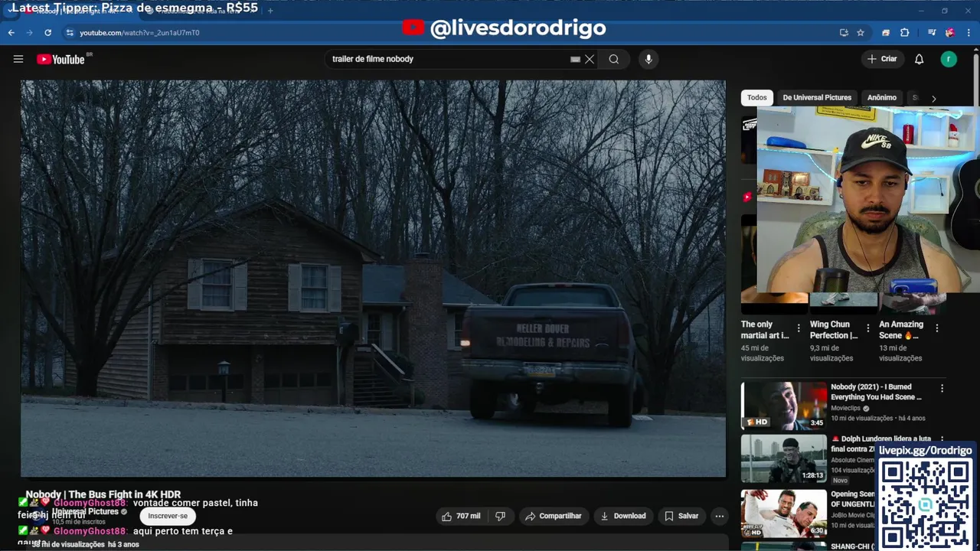Image resolution: width=980 pixels, height=551 pixels.
Task: Open thumbnail with 3:45 duration
Action: (x=784, y=406)
